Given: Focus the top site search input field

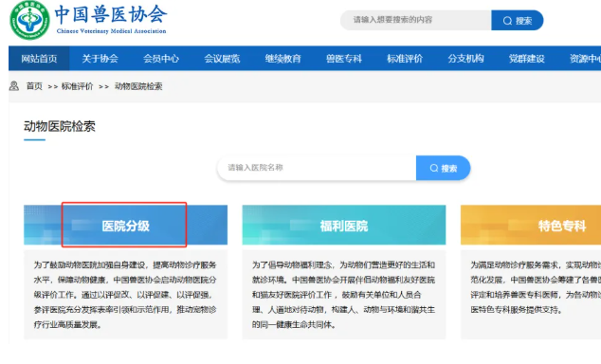Looking at the screenshot, I should [x=416, y=20].
